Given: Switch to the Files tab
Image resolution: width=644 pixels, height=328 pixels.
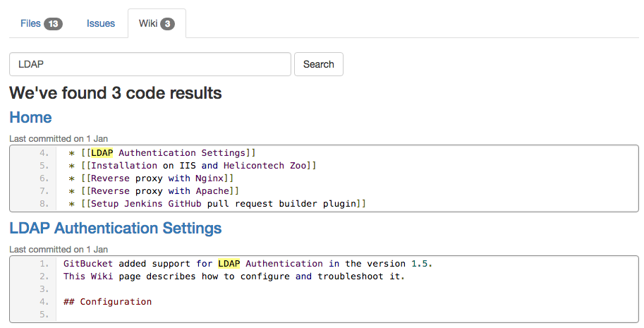Looking at the screenshot, I should (41, 23).
